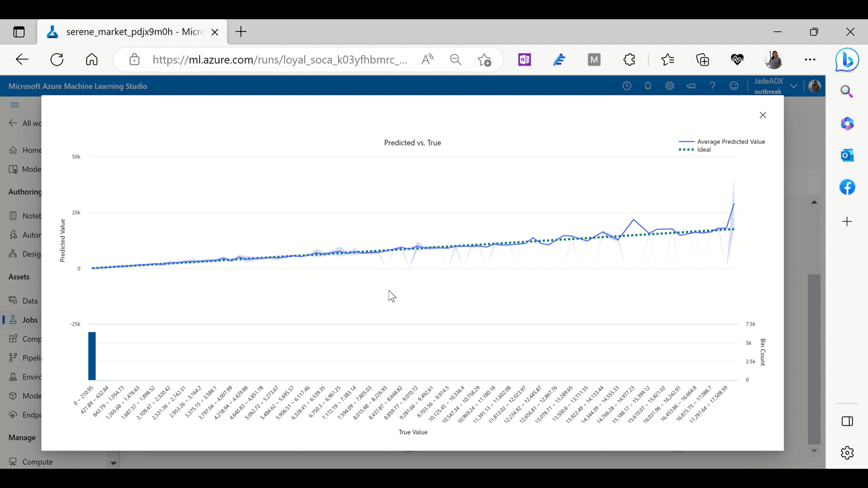The height and width of the screenshot is (488, 868).
Task: Open notifications bell in Azure header
Action: pos(648,86)
